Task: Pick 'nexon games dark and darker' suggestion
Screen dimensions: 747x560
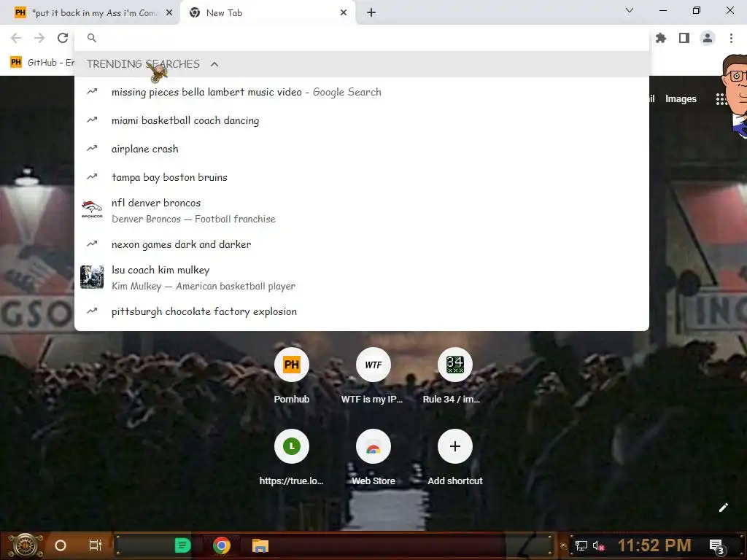Action: (362, 244)
